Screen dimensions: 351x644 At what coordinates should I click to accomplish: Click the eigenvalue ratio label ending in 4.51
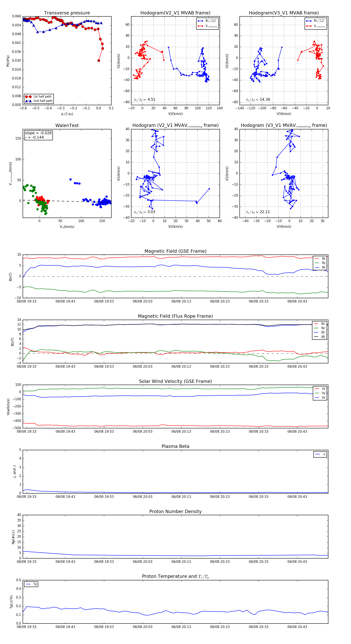pyautogui.click(x=144, y=100)
